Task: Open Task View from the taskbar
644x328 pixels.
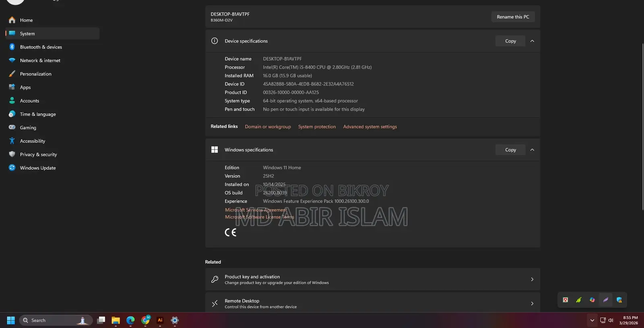Action: pyautogui.click(x=101, y=320)
